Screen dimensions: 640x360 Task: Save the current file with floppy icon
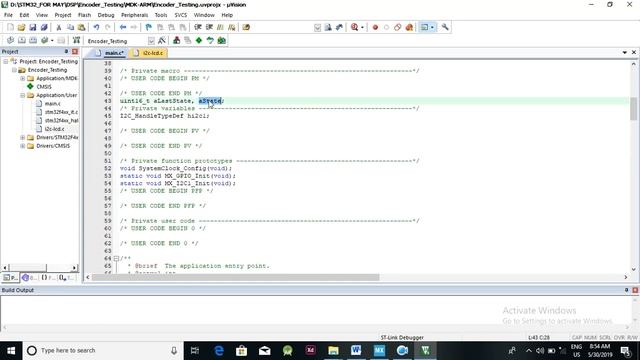33,27
